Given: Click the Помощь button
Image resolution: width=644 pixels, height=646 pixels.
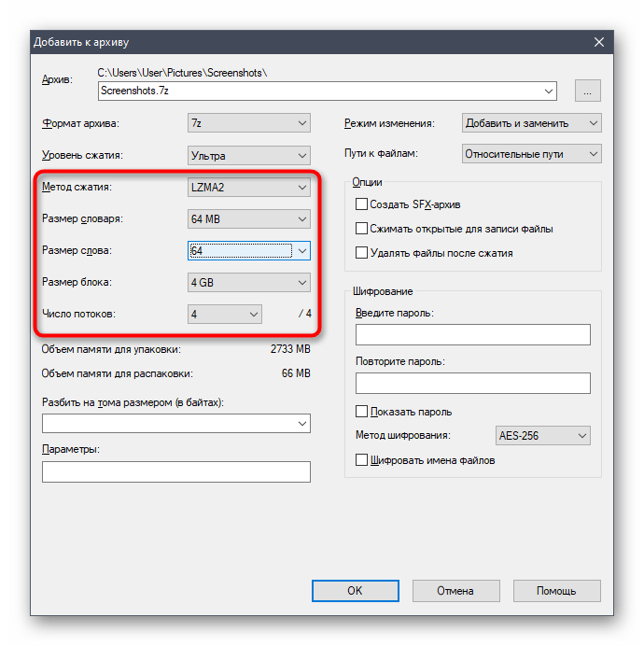Looking at the screenshot, I should click(x=556, y=591).
